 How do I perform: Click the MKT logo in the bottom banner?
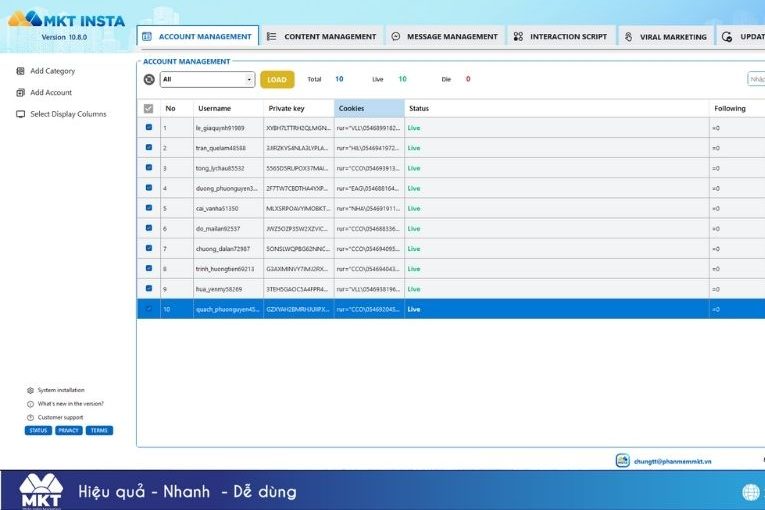[41, 491]
